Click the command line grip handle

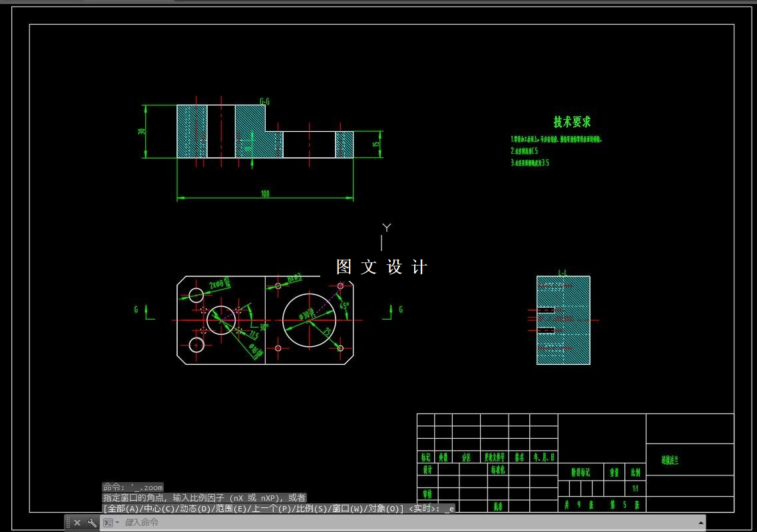[68, 522]
